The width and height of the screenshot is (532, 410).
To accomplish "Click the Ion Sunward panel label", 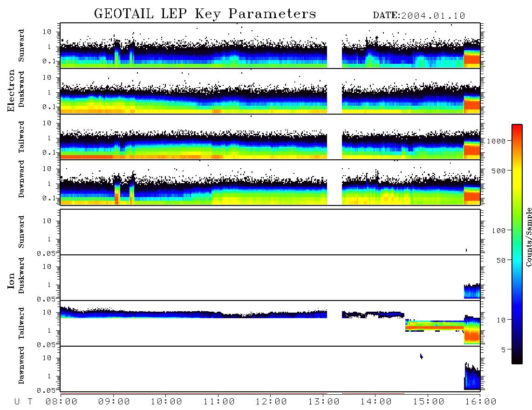I will coord(21,232).
